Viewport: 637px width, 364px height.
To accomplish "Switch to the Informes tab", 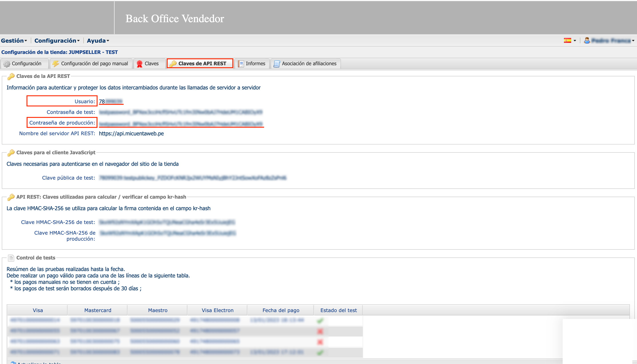I will point(255,63).
